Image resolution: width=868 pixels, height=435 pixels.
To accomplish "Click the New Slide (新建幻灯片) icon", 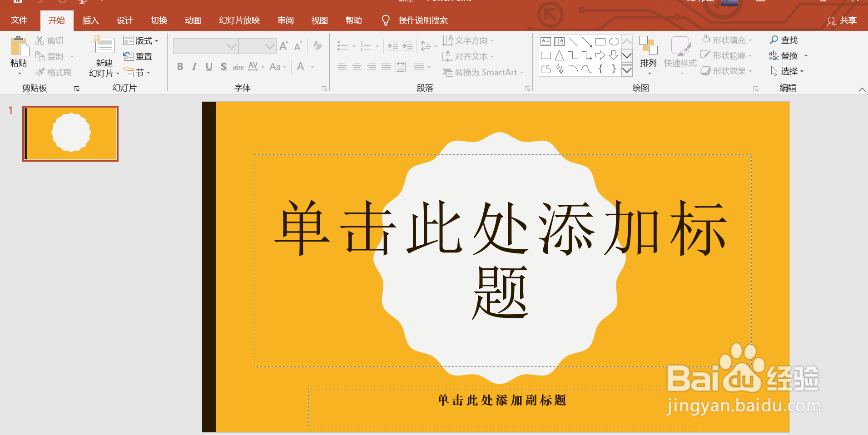I will 104,45.
